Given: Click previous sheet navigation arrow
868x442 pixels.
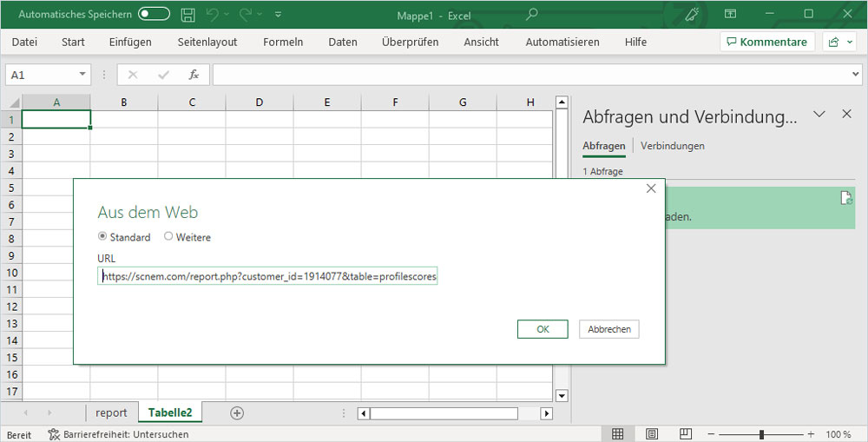Looking at the screenshot, I should 25,412.
